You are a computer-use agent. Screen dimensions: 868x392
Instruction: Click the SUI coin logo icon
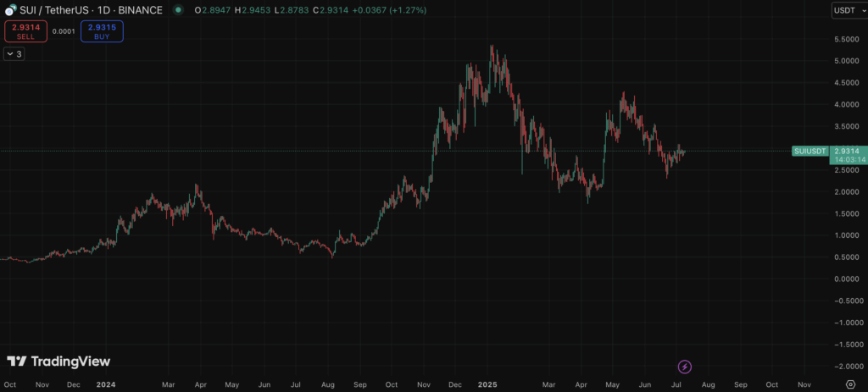10,10
